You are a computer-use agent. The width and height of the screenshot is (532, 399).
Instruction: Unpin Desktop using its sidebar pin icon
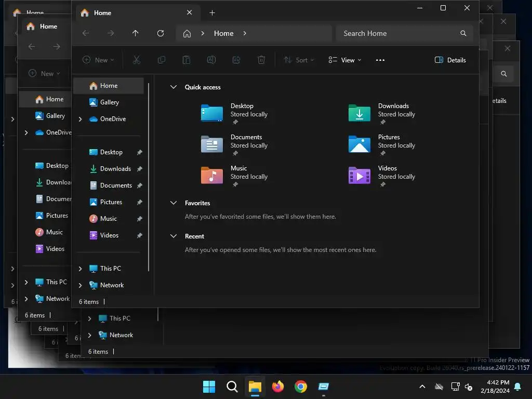tap(139, 152)
